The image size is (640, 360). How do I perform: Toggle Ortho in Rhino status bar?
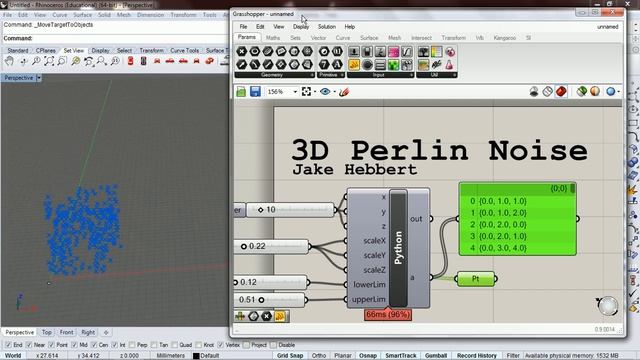click(x=319, y=356)
